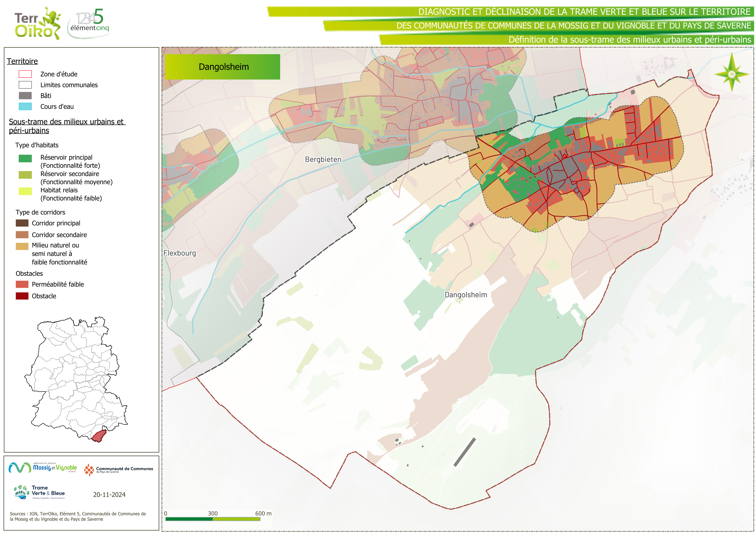The height and width of the screenshot is (534, 756).
Task: Click the Corridor principal brown swatch
Action: [22, 223]
